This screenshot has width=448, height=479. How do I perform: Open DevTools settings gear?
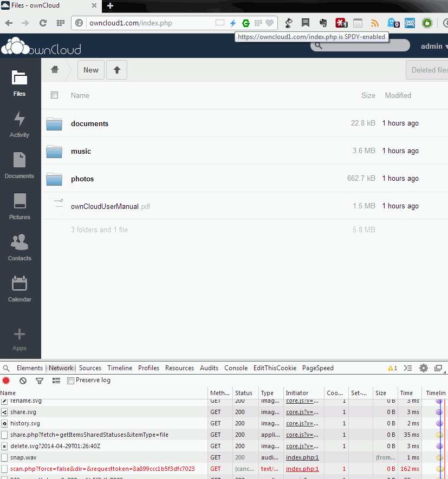point(424,368)
